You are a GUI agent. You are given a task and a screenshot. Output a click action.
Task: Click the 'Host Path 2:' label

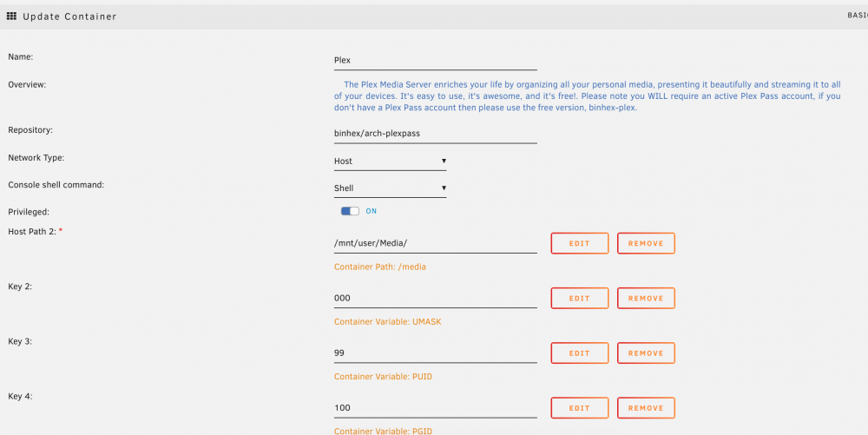point(32,231)
